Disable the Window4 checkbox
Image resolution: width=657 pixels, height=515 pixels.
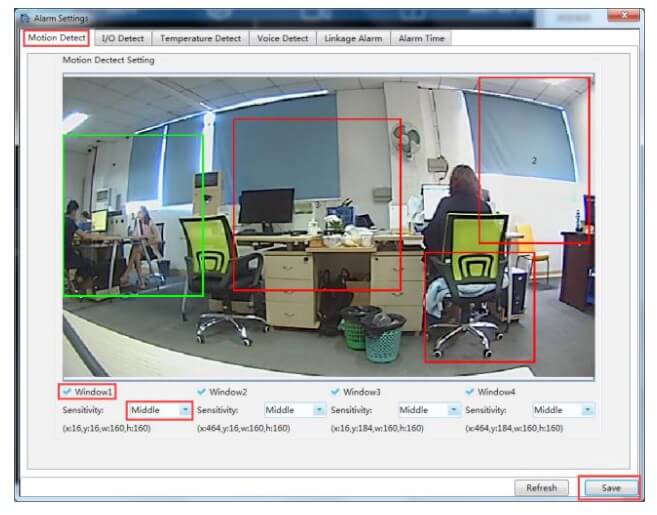point(469,392)
